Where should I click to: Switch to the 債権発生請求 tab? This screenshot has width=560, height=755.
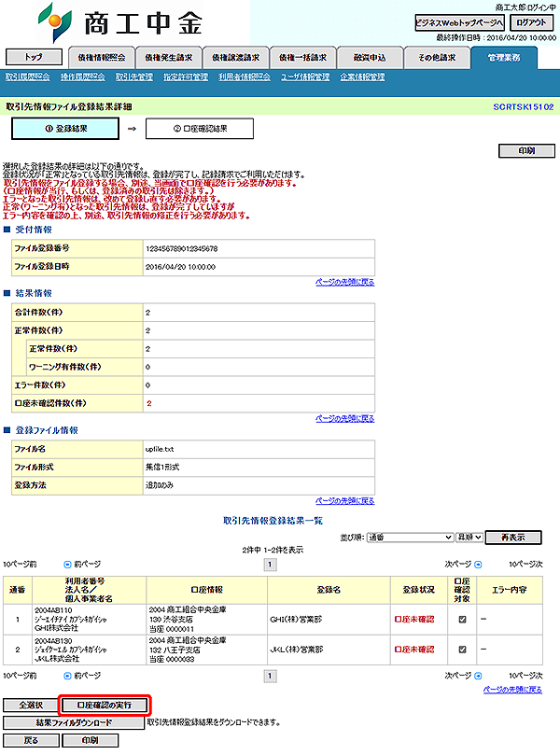pyautogui.click(x=169, y=58)
